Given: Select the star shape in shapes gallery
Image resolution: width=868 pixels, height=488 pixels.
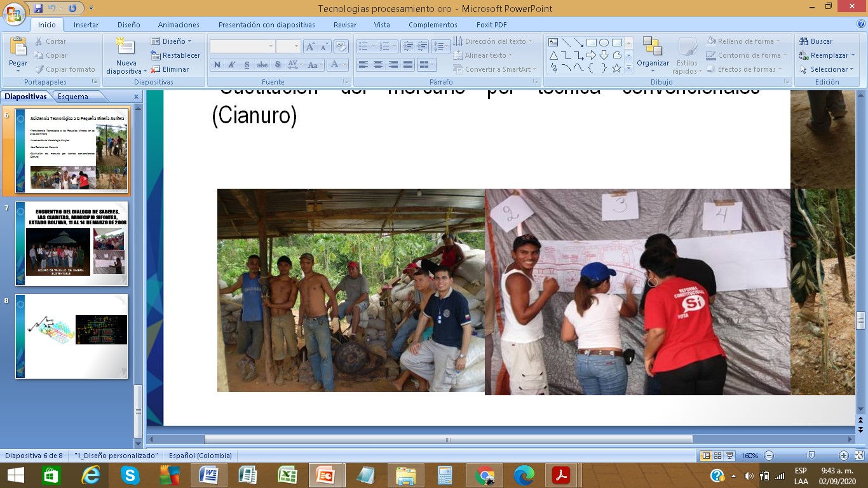Looking at the screenshot, I should coord(616,68).
